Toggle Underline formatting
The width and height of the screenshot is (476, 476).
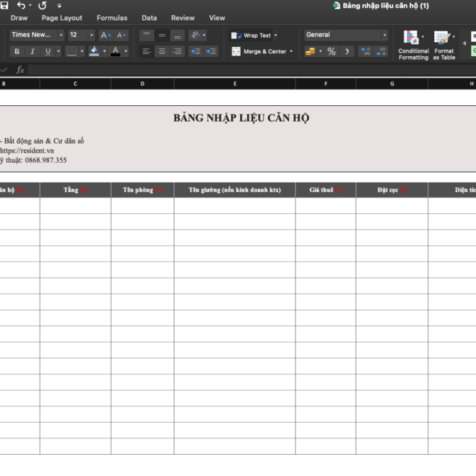tap(48, 51)
